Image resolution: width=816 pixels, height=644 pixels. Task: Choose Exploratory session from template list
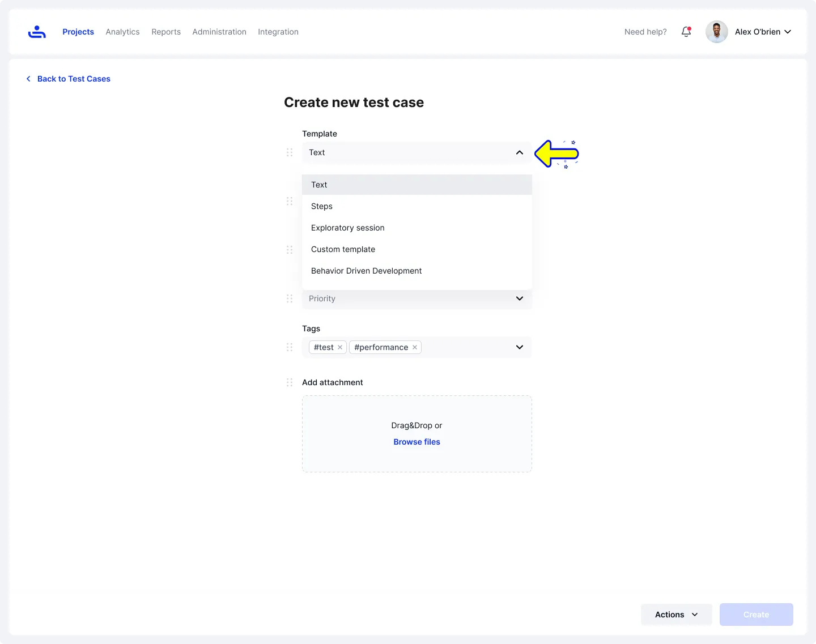(x=347, y=228)
